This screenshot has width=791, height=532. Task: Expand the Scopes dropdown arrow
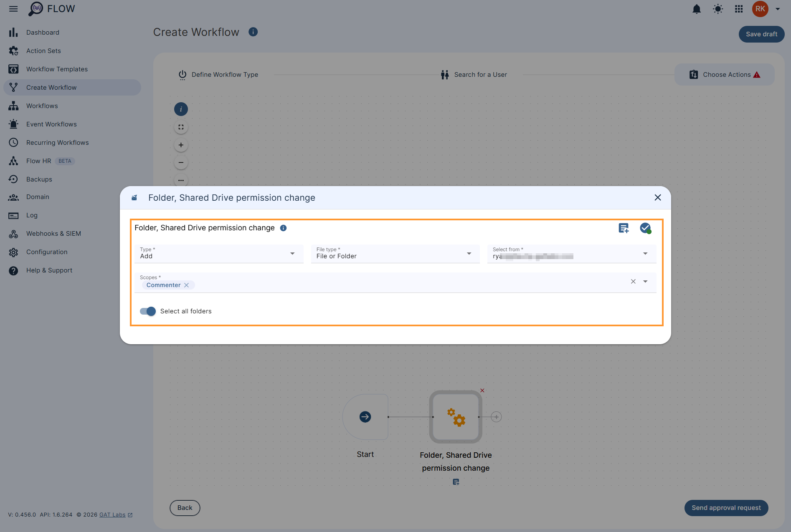click(x=645, y=282)
